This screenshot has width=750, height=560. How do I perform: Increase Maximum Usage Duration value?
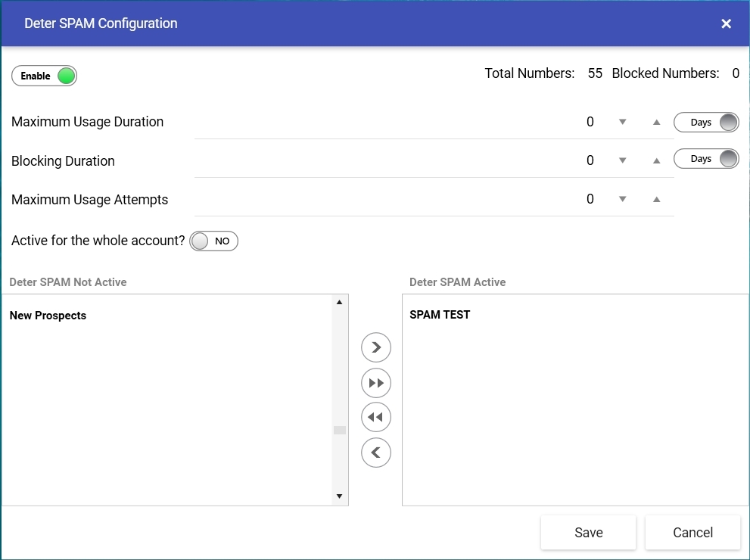point(657,123)
